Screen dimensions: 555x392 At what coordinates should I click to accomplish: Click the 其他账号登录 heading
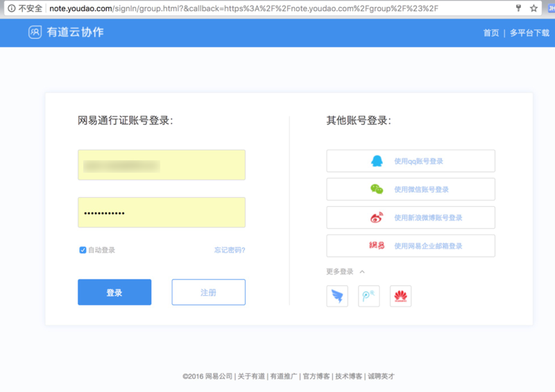[359, 121]
